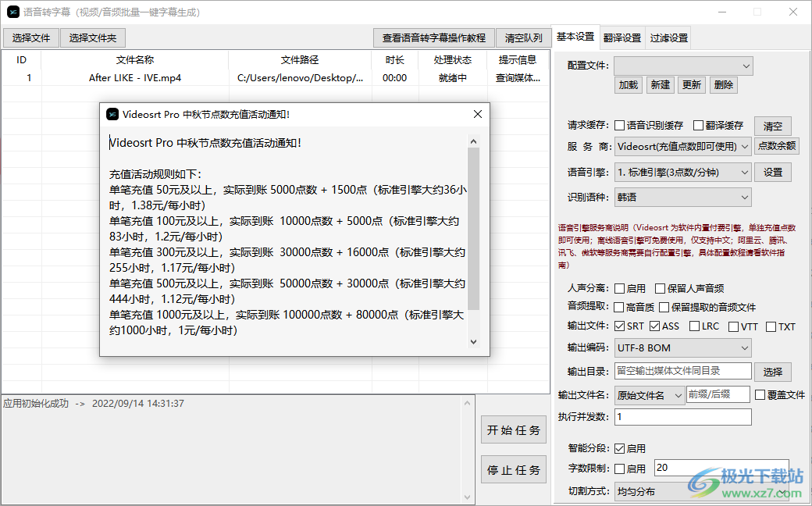Click the log panel scroll-up arrow
Image resolution: width=812 pixels, height=506 pixels.
point(467,403)
